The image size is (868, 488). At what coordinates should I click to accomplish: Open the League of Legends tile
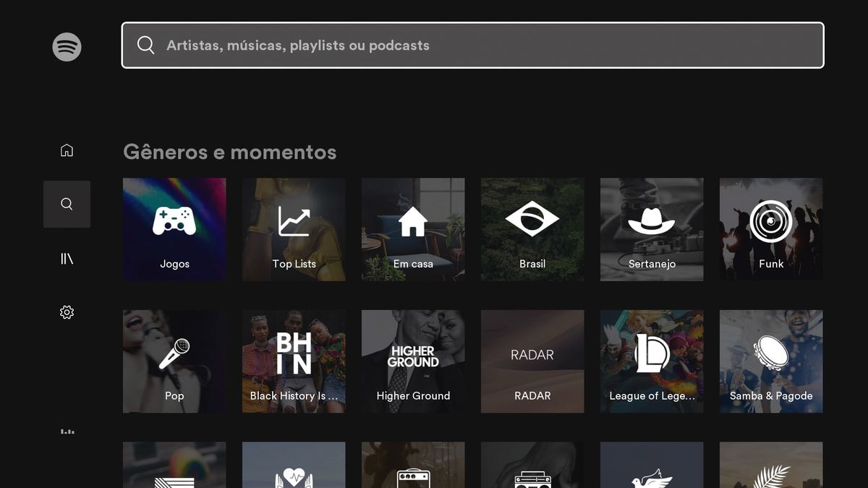tap(651, 361)
